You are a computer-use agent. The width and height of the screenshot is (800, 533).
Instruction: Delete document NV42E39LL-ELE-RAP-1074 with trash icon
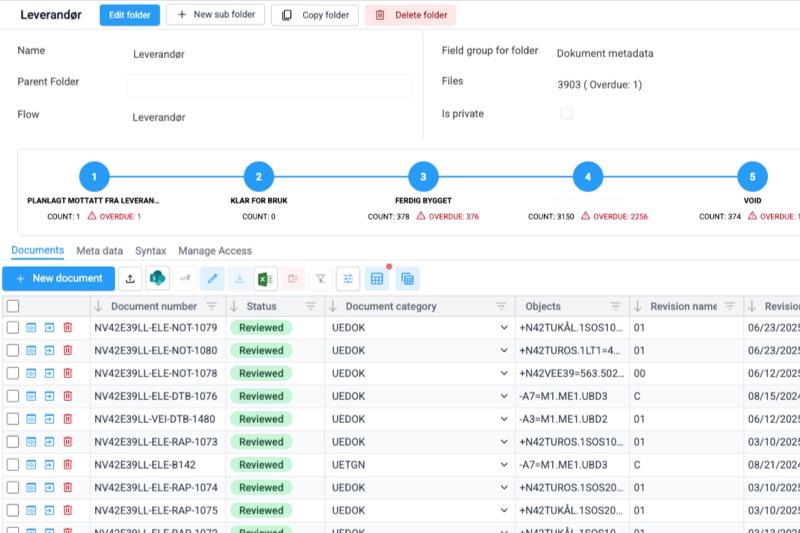67,488
